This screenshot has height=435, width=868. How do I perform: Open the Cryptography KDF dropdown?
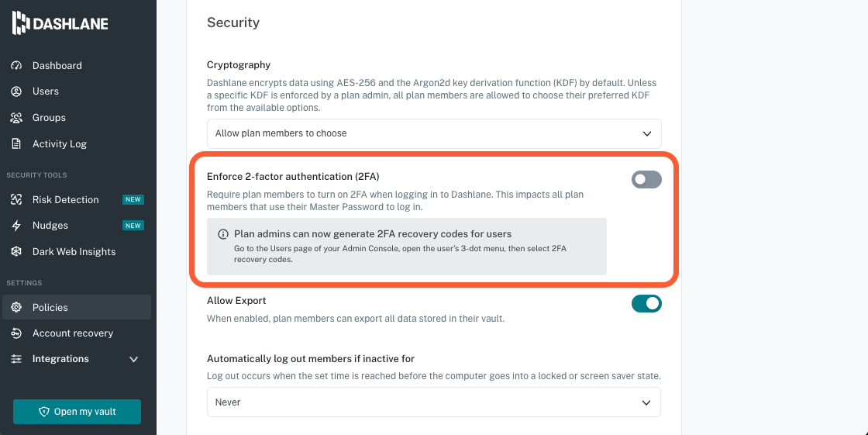tap(434, 133)
